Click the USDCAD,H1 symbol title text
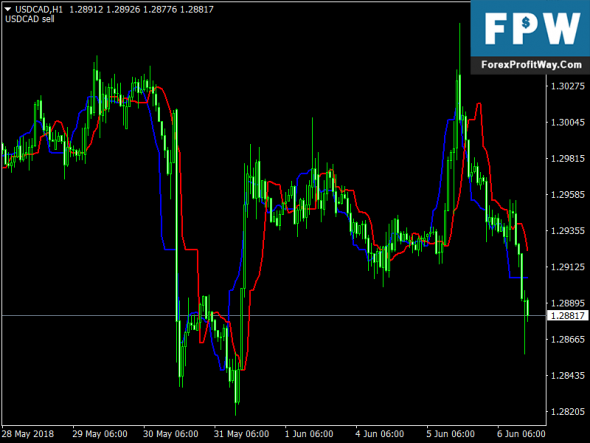Image resolution: width=590 pixels, height=443 pixels. [39, 9]
